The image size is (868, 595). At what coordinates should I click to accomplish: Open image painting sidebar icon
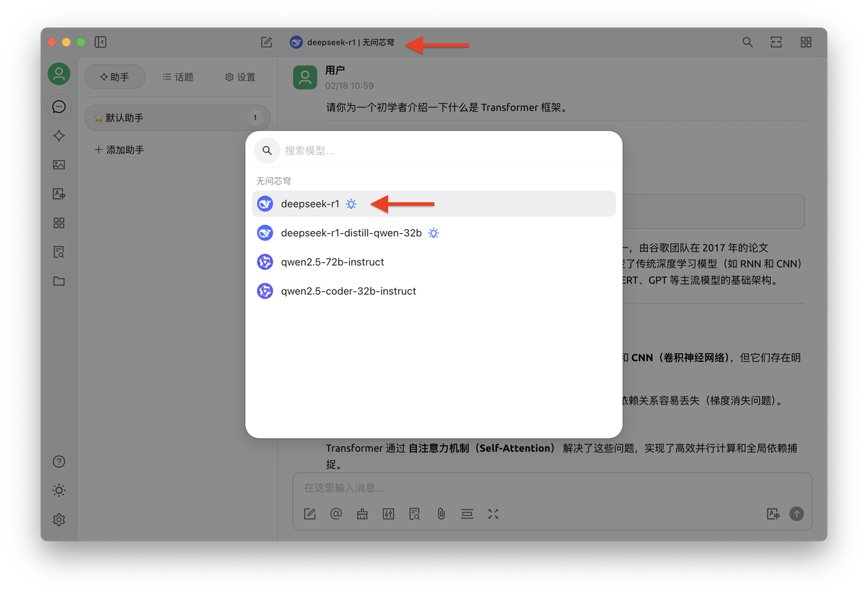pyautogui.click(x=59, y=165)
